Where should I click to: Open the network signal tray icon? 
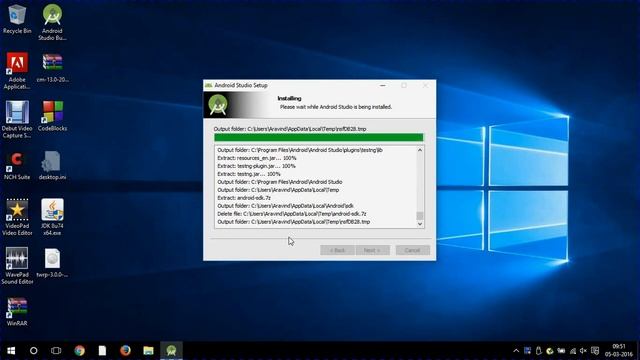click(573, 351)
